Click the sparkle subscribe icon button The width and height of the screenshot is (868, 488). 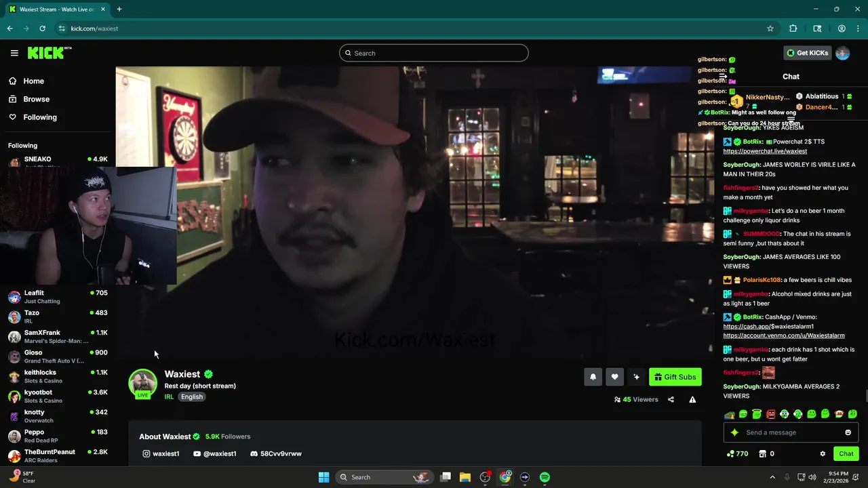click(636, 378)
